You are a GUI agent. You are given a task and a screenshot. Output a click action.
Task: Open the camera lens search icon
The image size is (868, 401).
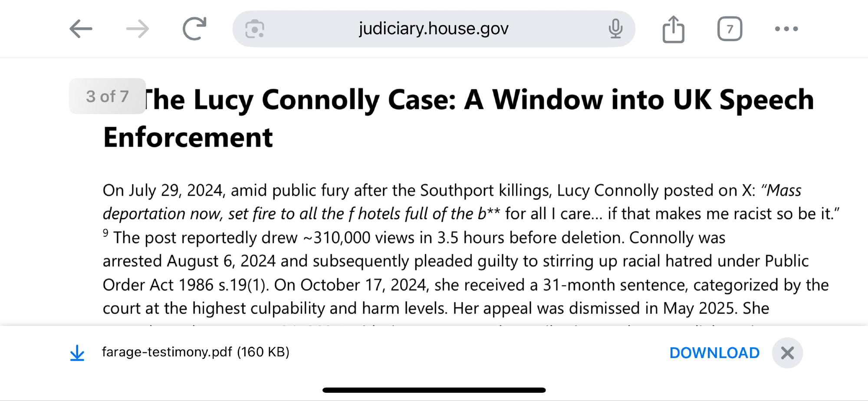pyautogui.click(x=255, y=29)
